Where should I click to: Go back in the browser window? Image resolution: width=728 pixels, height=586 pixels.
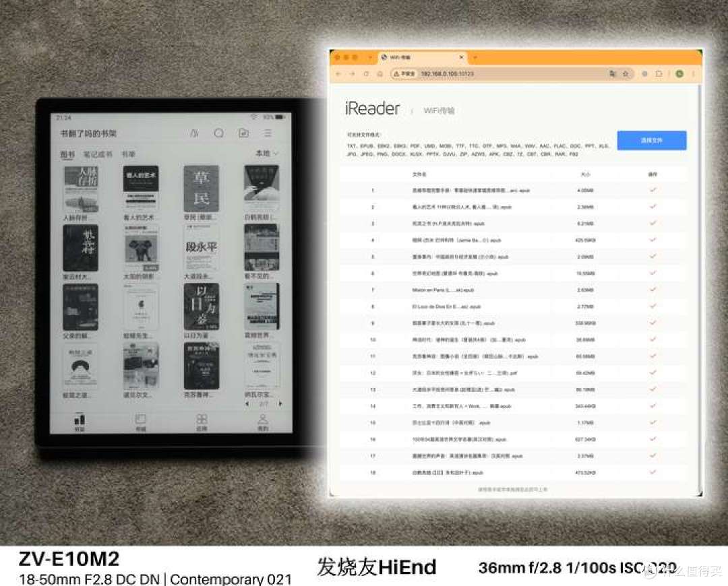(x=338, y=74)
